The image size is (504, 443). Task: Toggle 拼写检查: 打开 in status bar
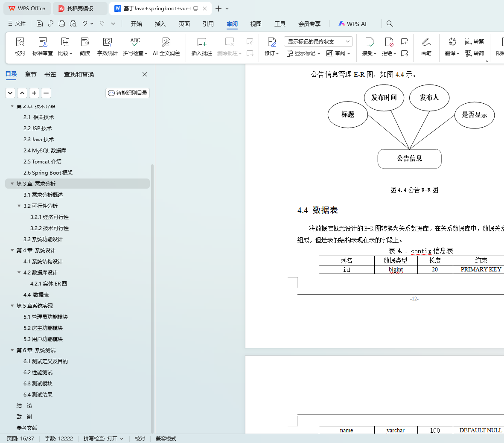pyautogui.click(x=103, y=438)
